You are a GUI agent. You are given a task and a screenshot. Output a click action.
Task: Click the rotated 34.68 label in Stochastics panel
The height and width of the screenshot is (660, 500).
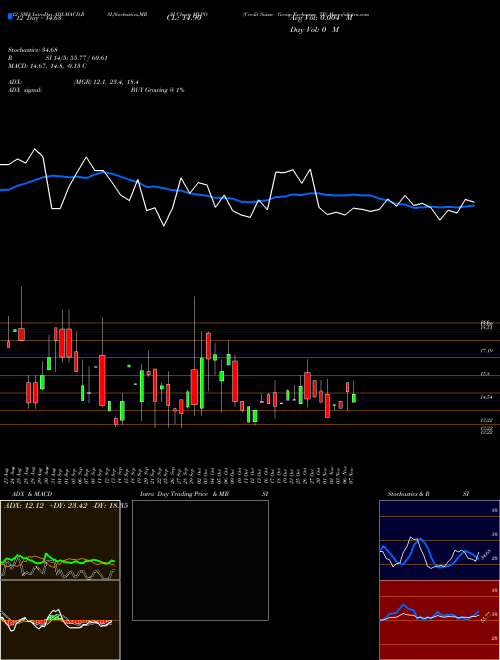(485, 554)
